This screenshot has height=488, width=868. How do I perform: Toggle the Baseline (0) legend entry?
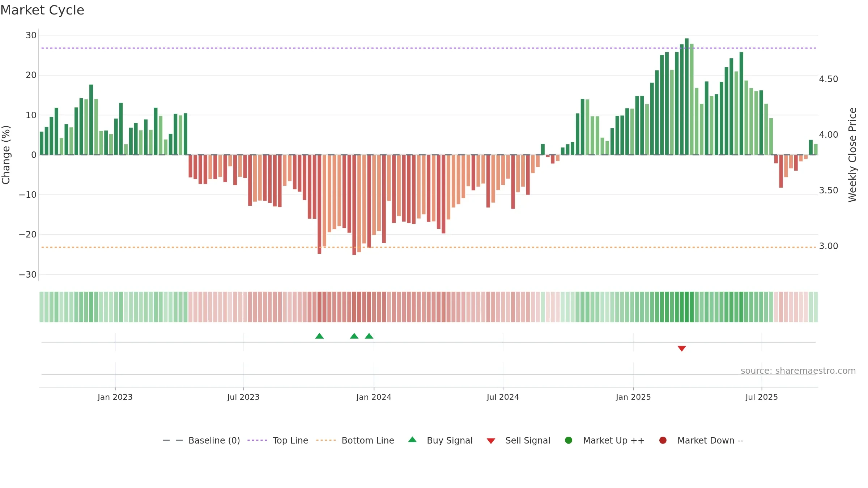[x=201, y=440]
